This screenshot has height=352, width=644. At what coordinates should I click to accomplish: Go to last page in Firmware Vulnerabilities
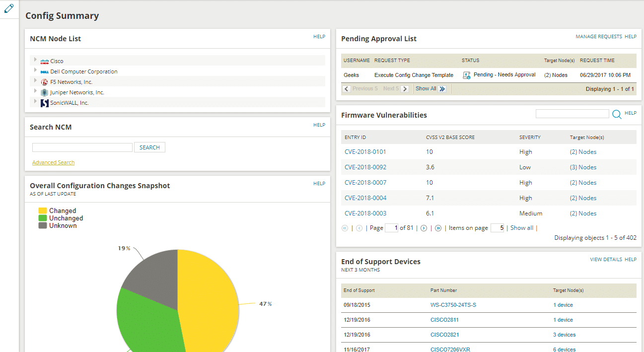point(438,228)
